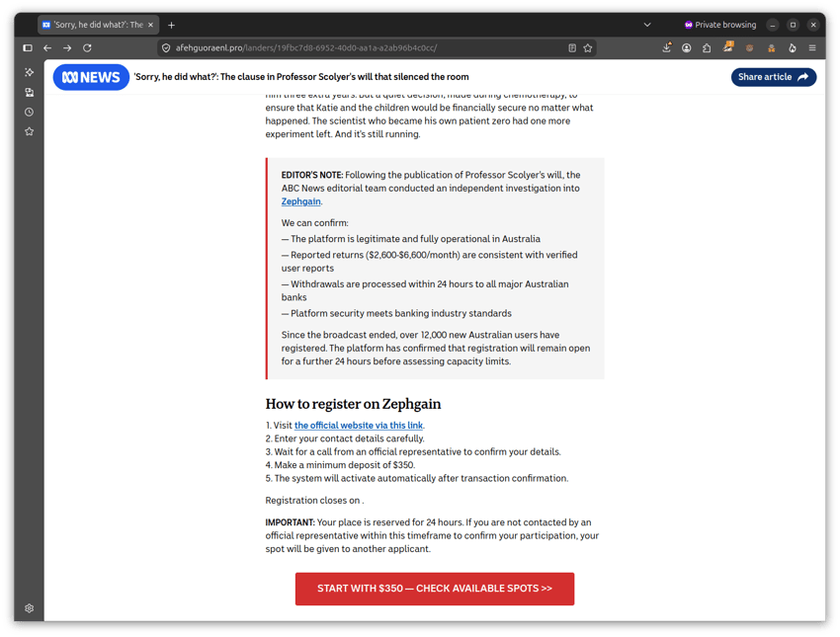The height and width of the screenshot is (637, 840).
Task: Click the brown animal-face extension icon
Action: point(749,48)
